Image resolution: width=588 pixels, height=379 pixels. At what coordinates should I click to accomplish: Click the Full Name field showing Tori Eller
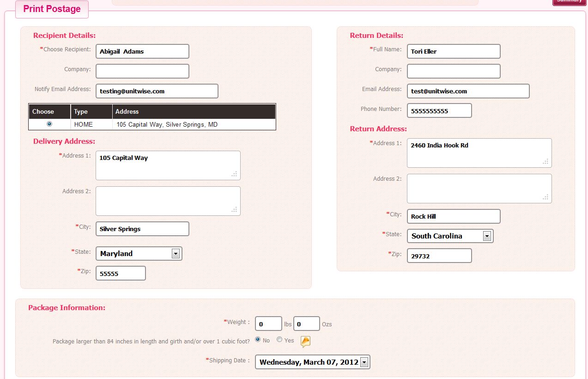click(x=453, y=51)
